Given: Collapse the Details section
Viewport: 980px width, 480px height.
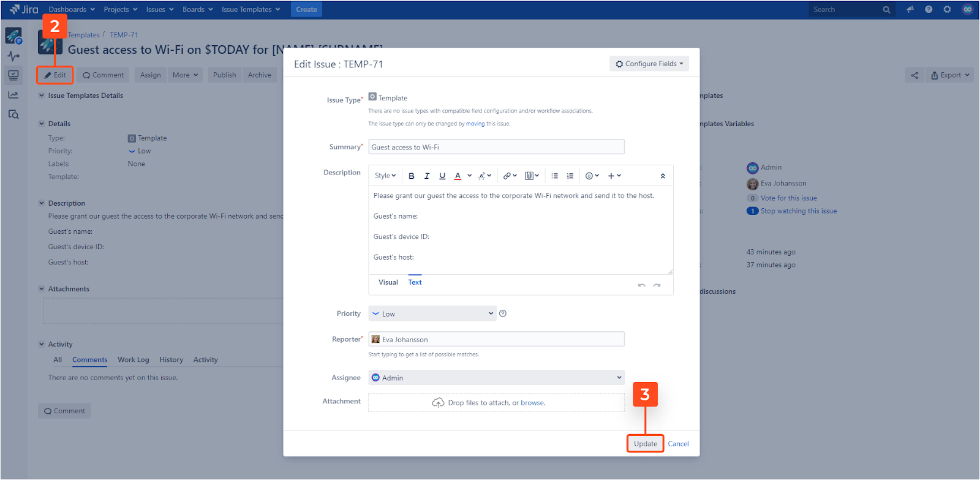Looking at the screenshot, I should (42, 124).
